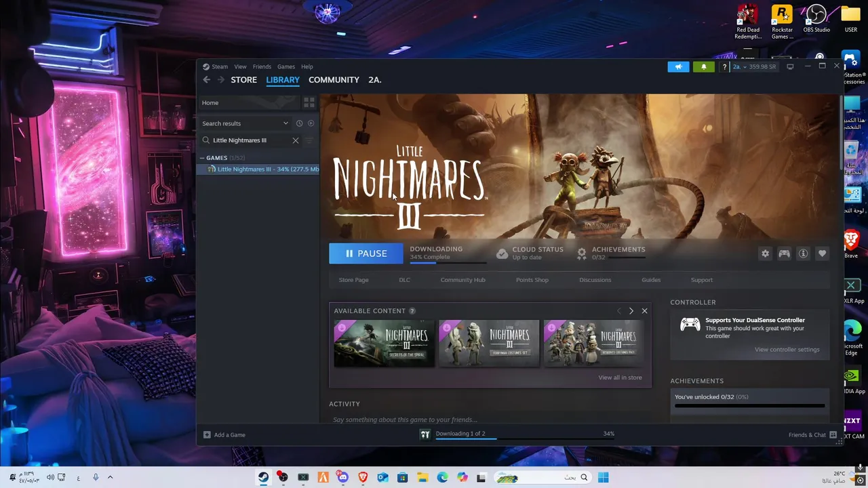The width and height of the screenshot is (868, 488).
Task: Click the Steam forward navigation arrow
Action: tap(220, 80)
